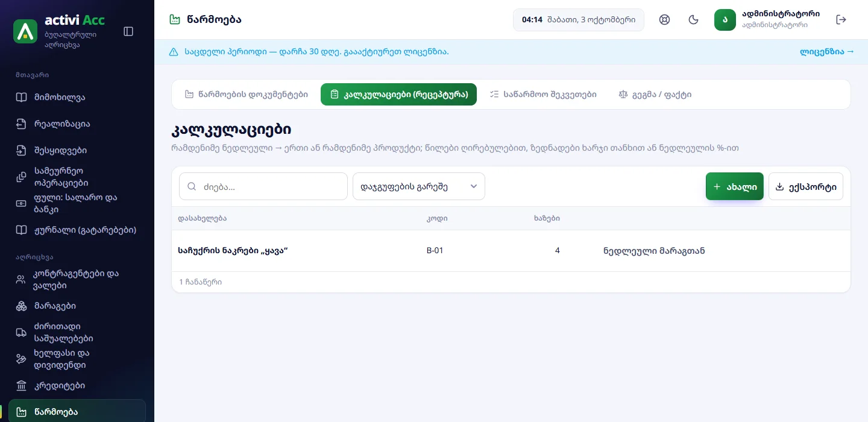Collapse the sidebar panel icon
The height and width of the screenshot is (422, 868).
pyautogui.click(x=128, y=31)
